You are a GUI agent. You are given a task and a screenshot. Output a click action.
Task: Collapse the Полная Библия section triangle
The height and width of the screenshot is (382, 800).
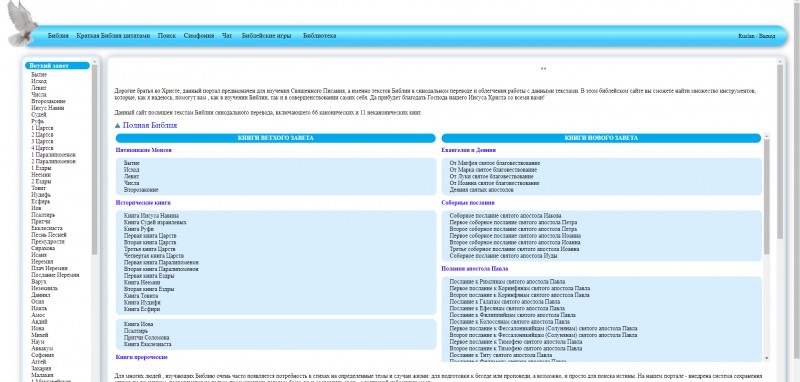click(x=117, y=125)
